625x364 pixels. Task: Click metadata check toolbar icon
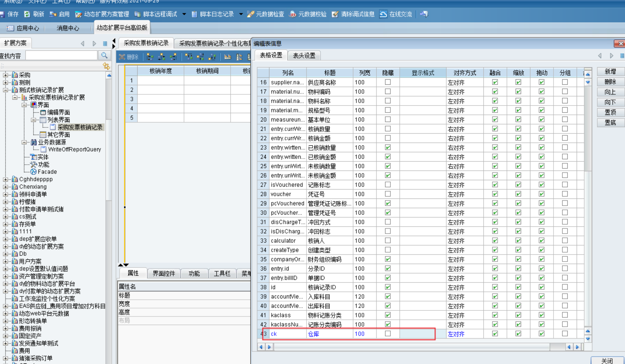click(250, 14)
